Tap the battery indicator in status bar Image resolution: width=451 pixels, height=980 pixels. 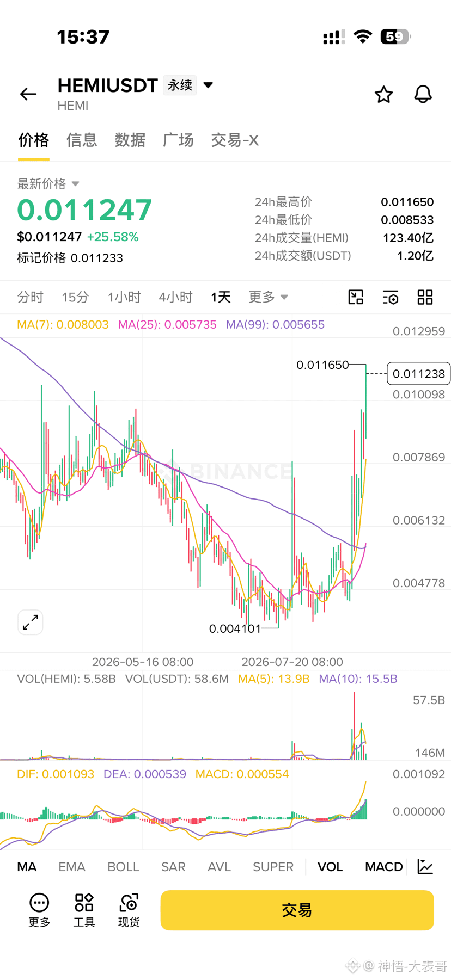[396, 37]
